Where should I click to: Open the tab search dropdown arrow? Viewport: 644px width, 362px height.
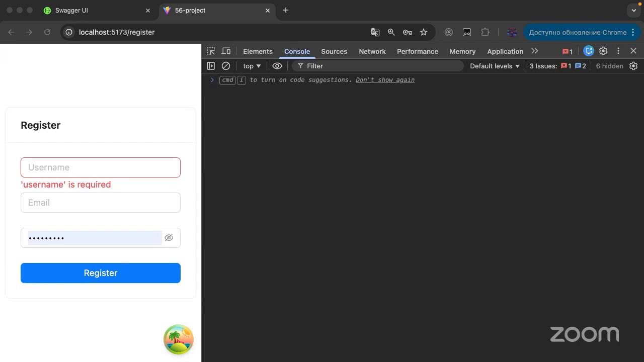pos(634,10)
